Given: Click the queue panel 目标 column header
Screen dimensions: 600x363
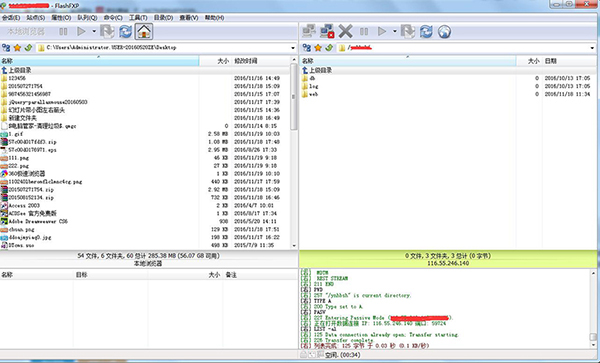Looking at the screenshot, I should tap(111, 275).
